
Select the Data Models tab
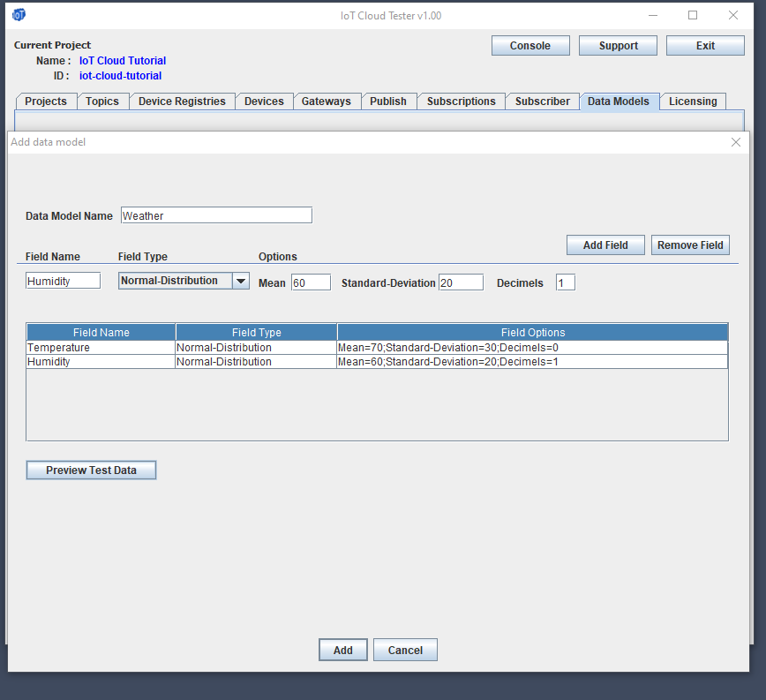tap(619, 102)
